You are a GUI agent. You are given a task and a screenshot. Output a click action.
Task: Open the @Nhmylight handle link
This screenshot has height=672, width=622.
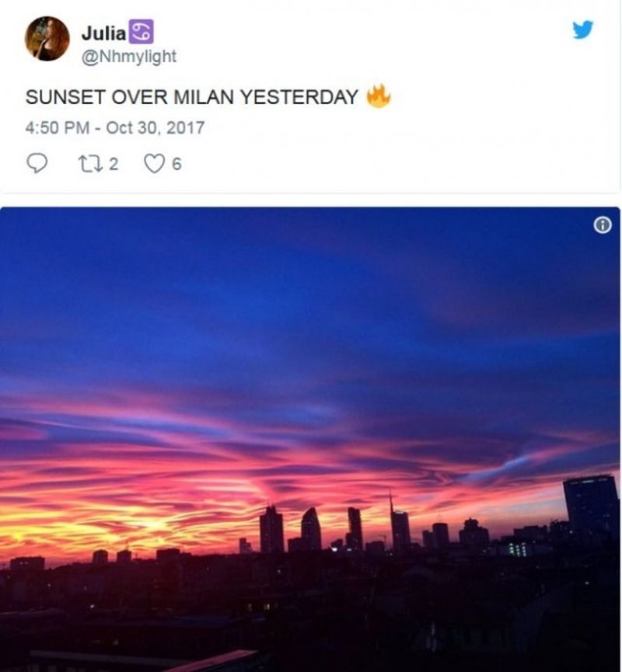pyautogui.click(x=129, y=57)
